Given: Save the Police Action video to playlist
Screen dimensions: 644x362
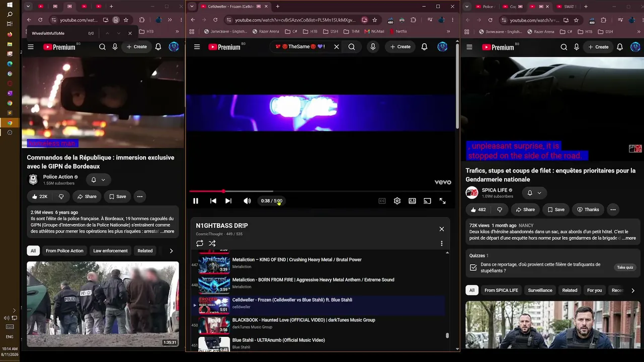Looking at the screenshot, I should (117, 197).
